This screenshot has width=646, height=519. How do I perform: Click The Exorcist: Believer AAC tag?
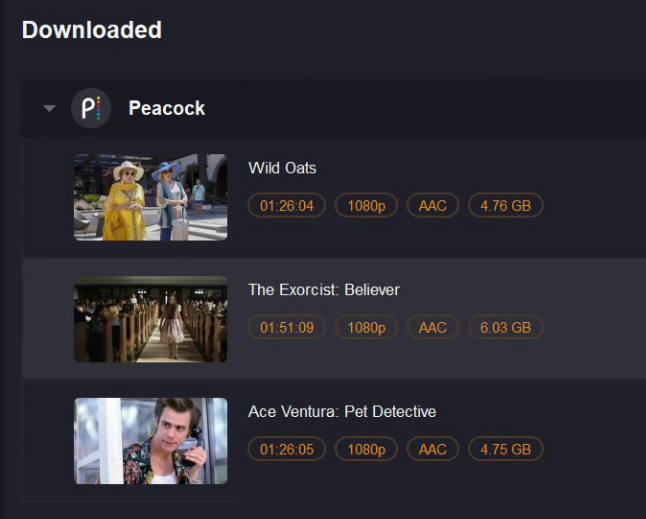pos(433,327)
